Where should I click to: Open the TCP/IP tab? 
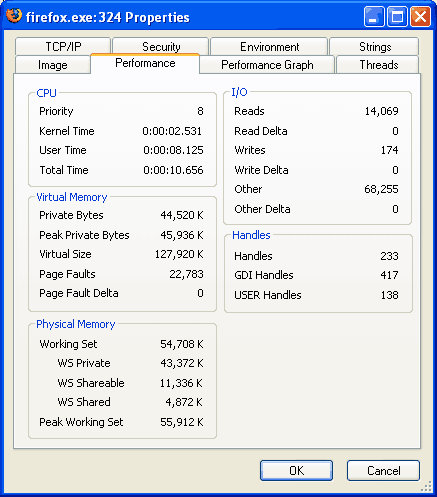pos(63,47)
